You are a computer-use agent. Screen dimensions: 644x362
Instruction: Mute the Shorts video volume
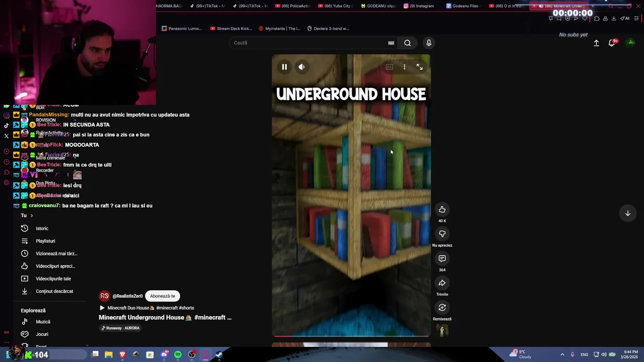coord(301,67)
